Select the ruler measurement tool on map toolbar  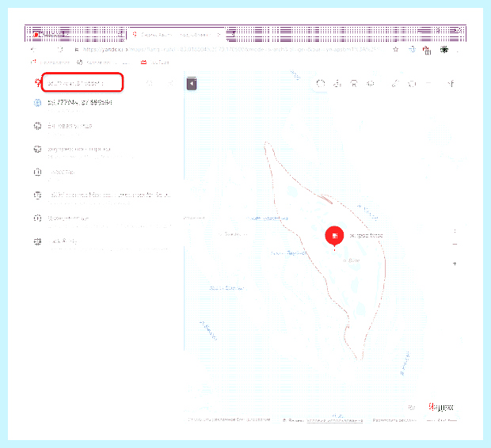click(395, 84)
